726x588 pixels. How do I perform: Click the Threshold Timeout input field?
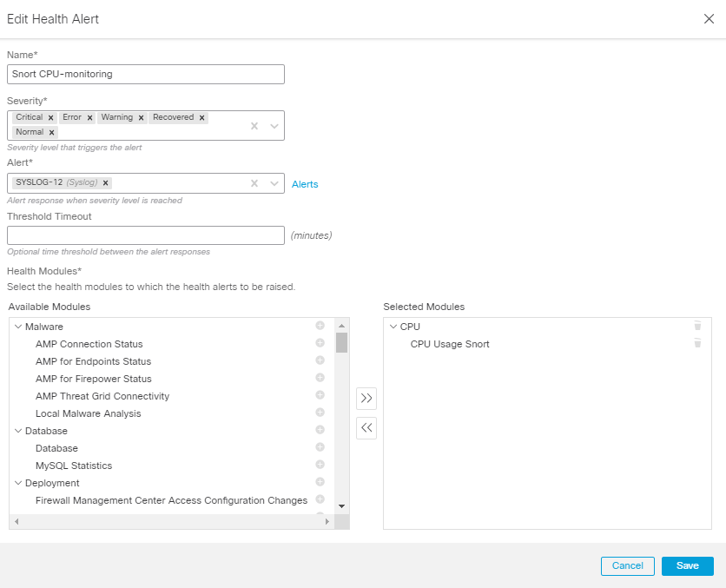click(145, 235)
